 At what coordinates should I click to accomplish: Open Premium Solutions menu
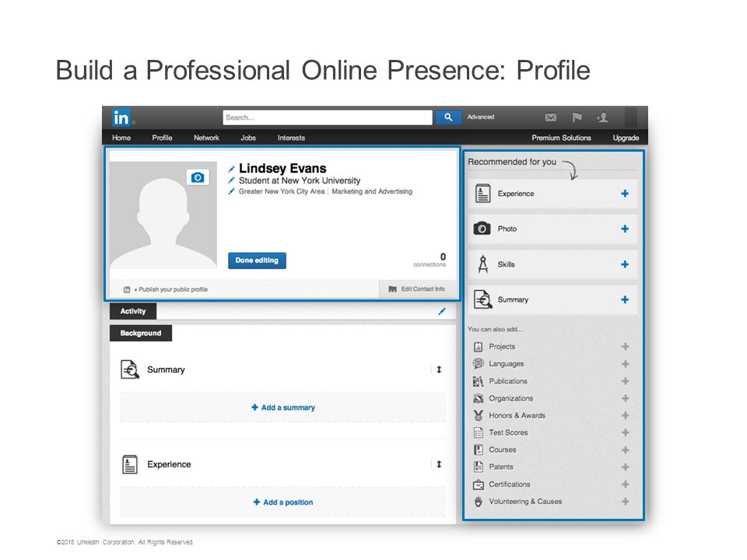click(561, 138)
